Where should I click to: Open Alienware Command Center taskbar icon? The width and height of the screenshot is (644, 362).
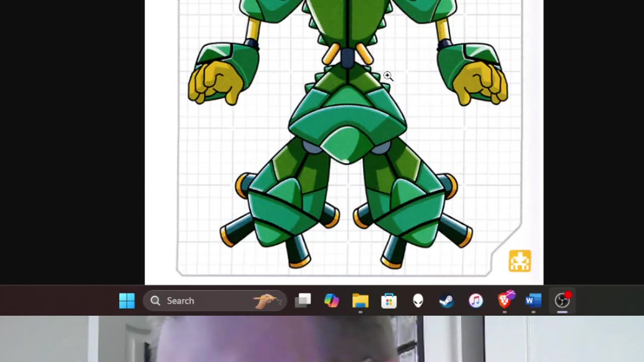[x=418, y=301]
